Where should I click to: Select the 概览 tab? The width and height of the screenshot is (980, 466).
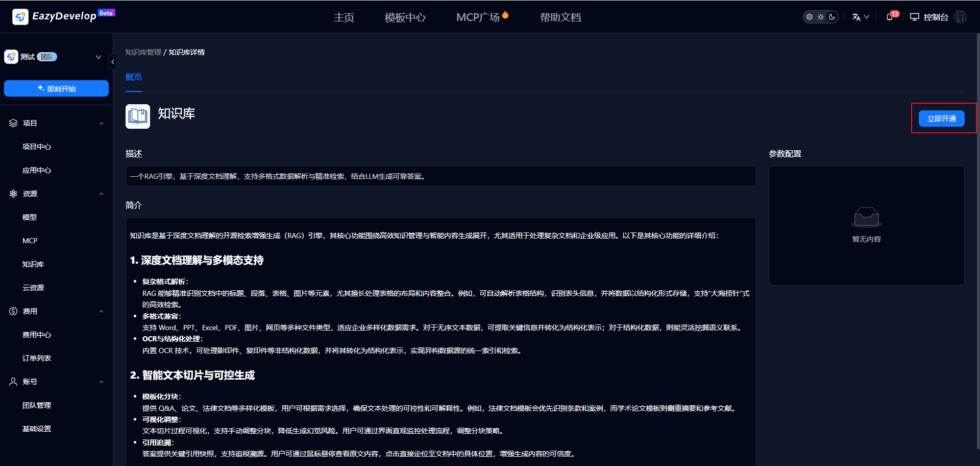tap(134, 77)
